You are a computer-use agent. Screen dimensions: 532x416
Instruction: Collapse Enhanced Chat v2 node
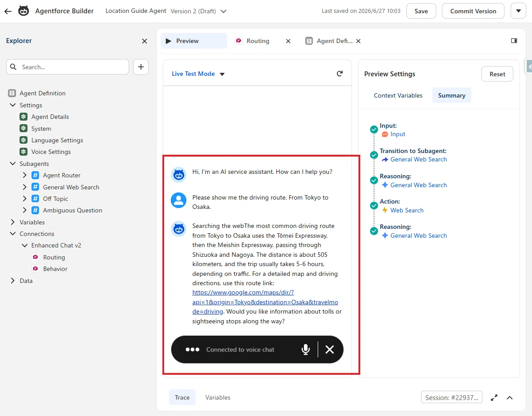[24, 245]
